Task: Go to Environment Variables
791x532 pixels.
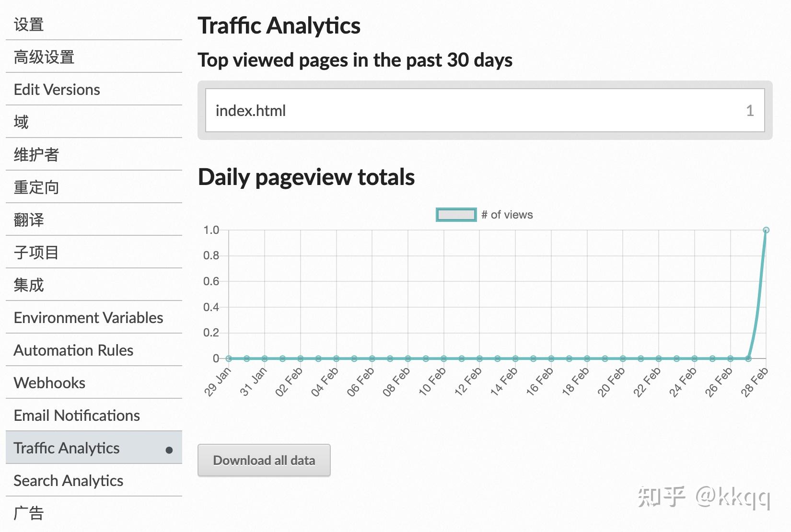Action: [88, 318]
